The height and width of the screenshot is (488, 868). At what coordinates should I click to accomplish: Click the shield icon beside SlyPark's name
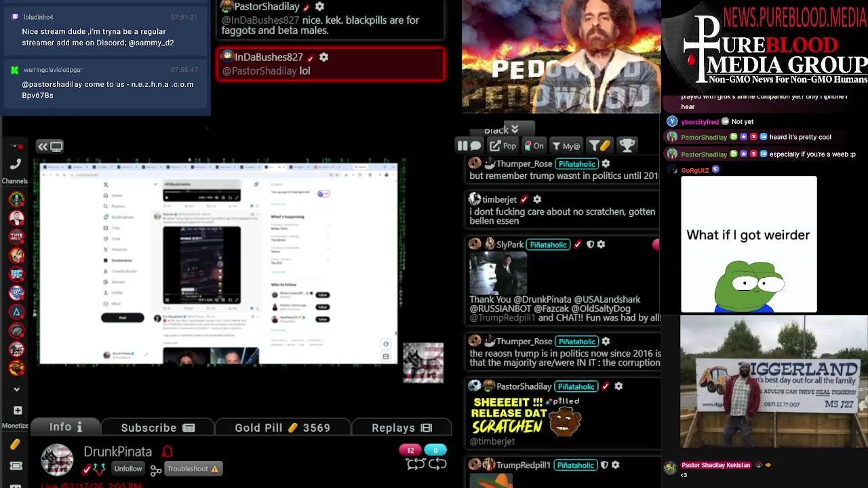pyautogui.click(x=590, y=244)
